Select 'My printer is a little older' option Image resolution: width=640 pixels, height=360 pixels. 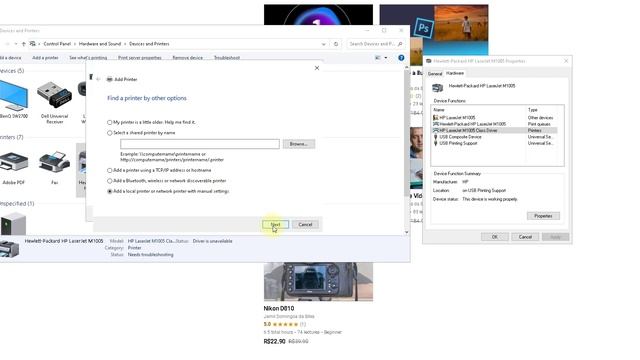click(109, 122)
